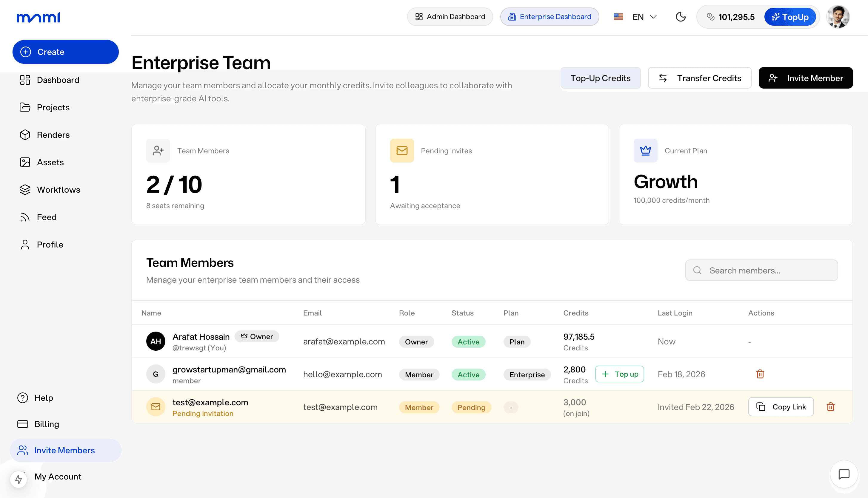Open the Help section
Image resolution: width=868 pixels, height=498 pixels.
pyautogui.click(x=44, y=398)
